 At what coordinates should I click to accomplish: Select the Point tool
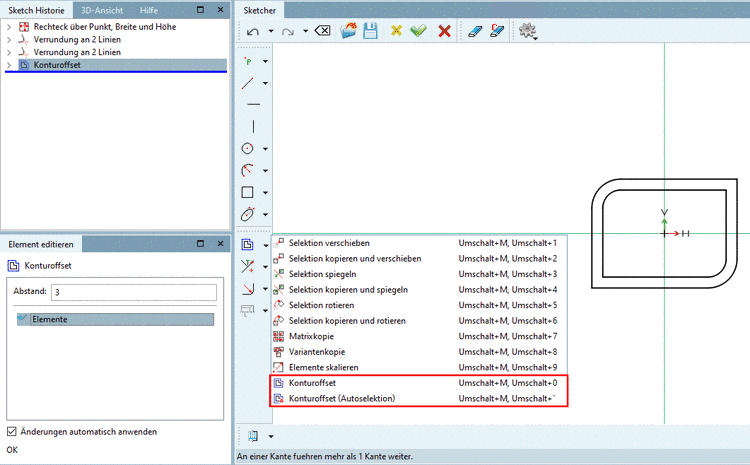[x=248, y=61]
